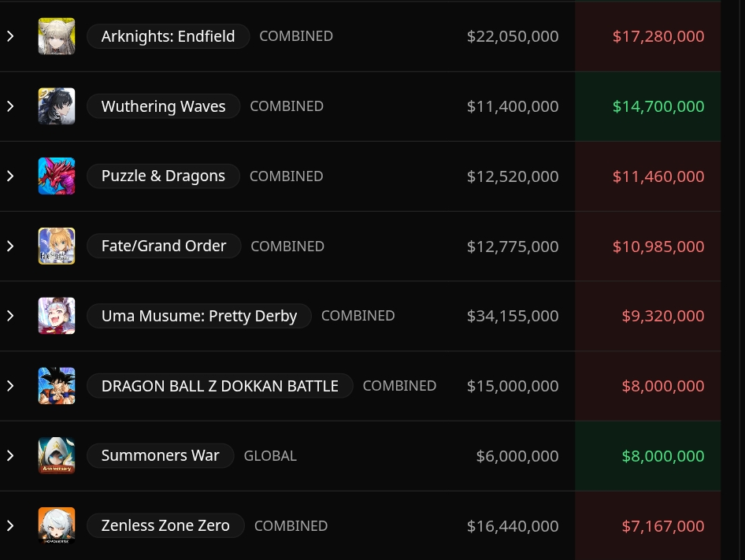745x560 pixels.
Task: Click the Arknights: Endfield game icon
Action: [57, 36]
